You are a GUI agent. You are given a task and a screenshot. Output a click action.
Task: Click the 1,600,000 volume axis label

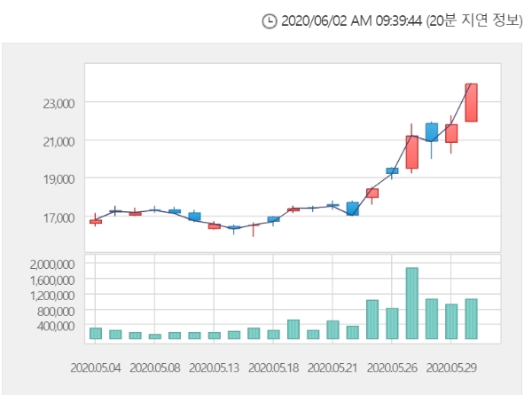(x=52, y=280)
